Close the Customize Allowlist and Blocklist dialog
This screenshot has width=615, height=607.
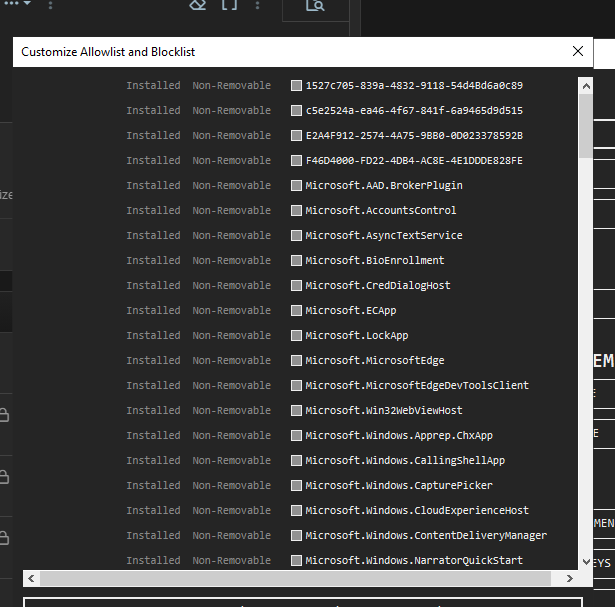(578, 51)
